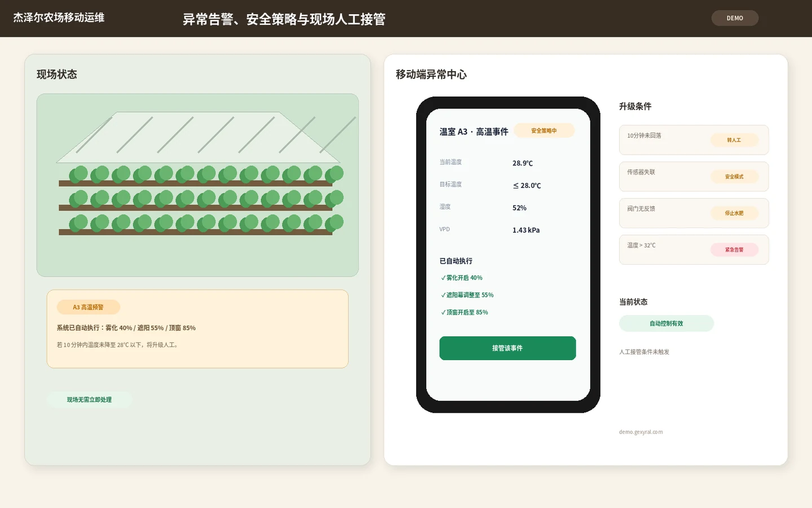Click the 已自动执行 section heading

pyautogui.click(x=456, y=261)
